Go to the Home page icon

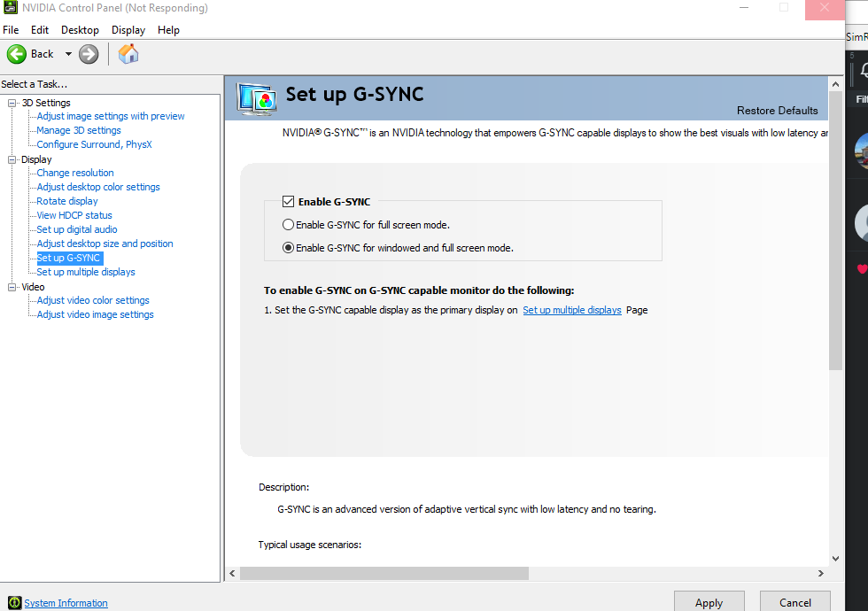(x=128, y=54)
